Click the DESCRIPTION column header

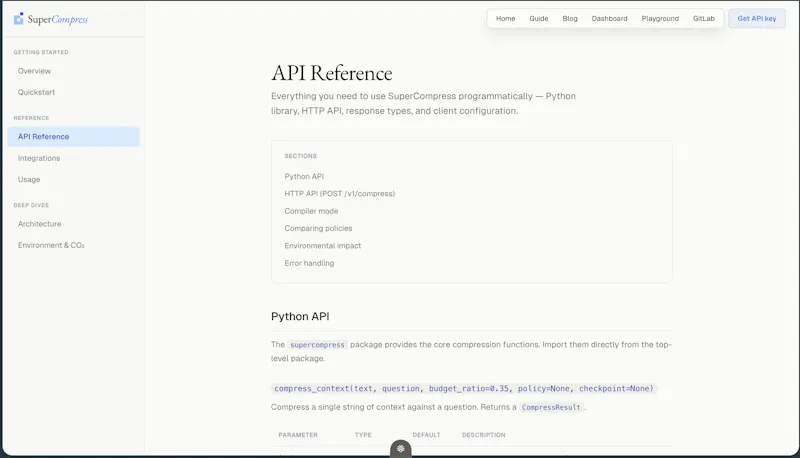[x=484, y=435]
